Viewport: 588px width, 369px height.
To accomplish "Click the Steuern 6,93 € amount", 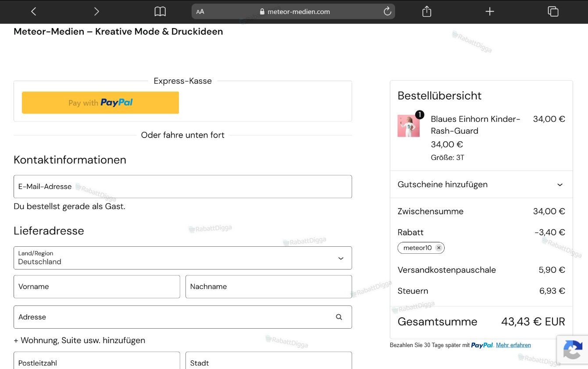I will [552, 291].
